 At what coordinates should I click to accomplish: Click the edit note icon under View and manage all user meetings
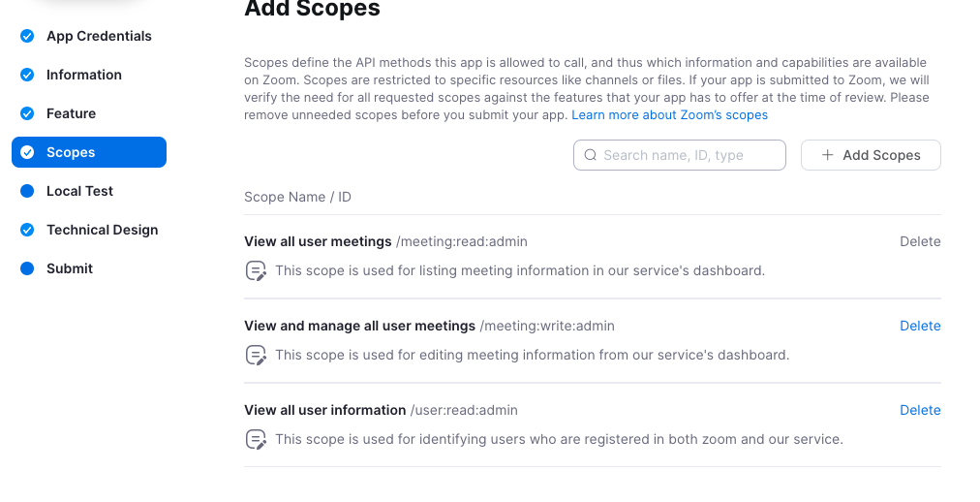point(256,356)
